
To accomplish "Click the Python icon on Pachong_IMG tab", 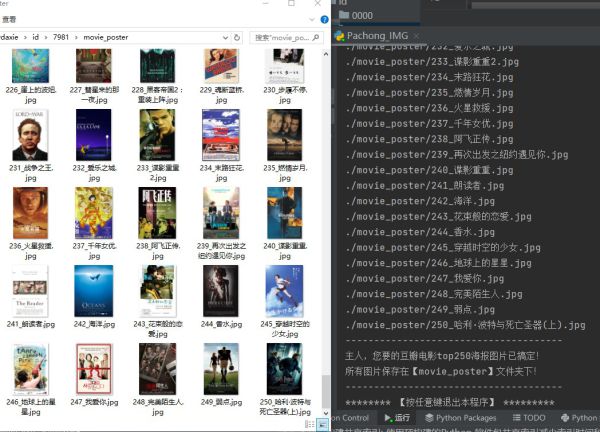I will tap(340, 35).
